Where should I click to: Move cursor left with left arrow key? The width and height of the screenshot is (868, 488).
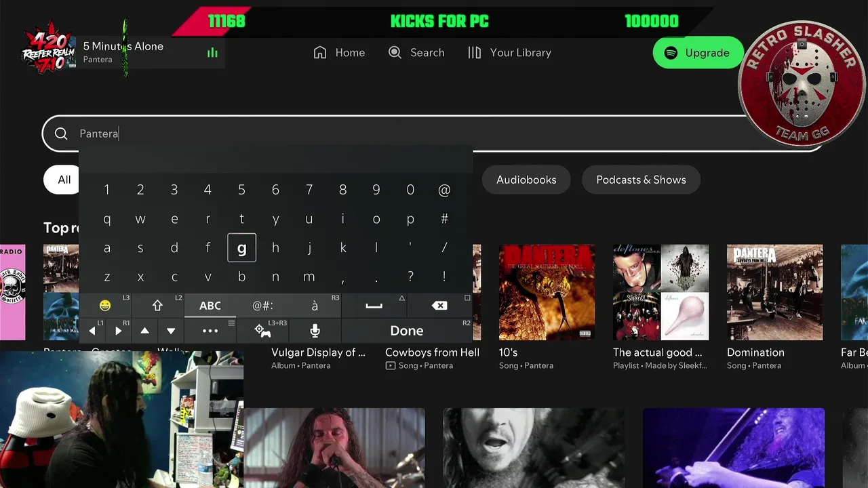tap(92, 331)
